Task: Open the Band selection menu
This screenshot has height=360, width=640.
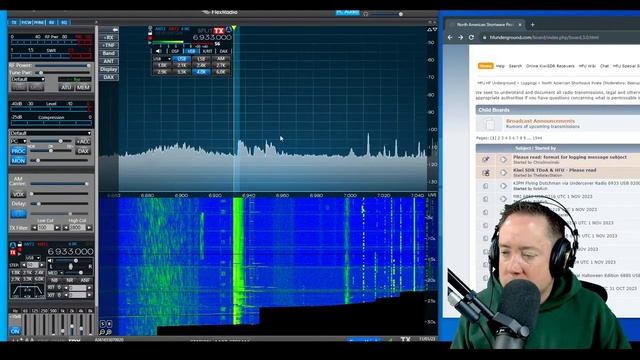Action: [x=109, y=53]
